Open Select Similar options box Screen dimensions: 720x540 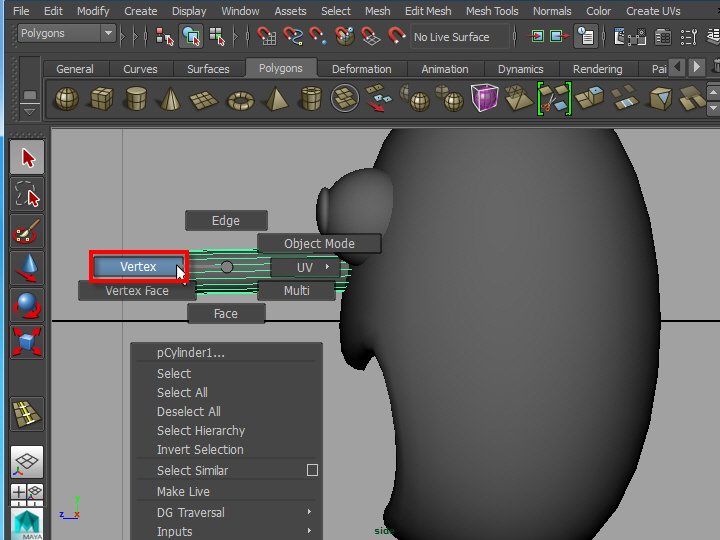pyautogui.click(x=312, y=470)
